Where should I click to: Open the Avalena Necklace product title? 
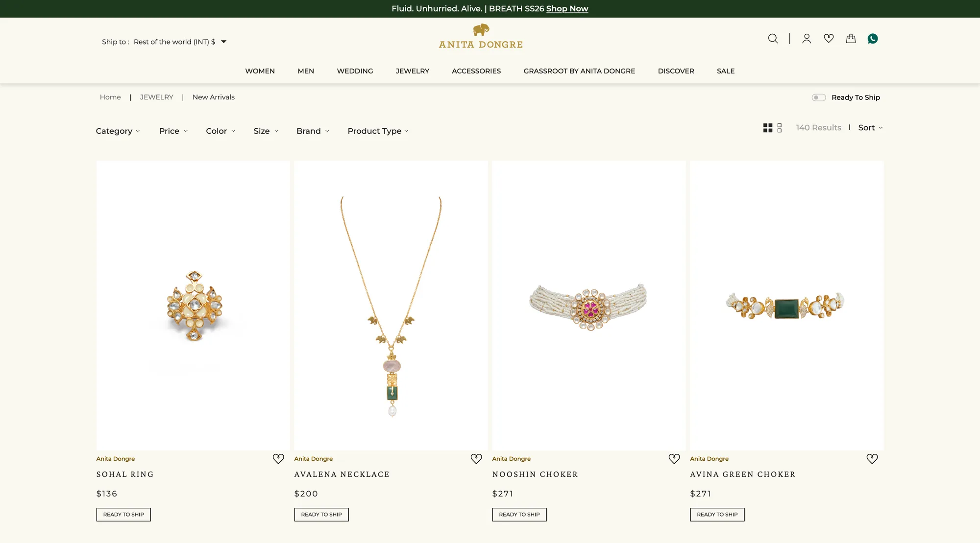[342, 474]
